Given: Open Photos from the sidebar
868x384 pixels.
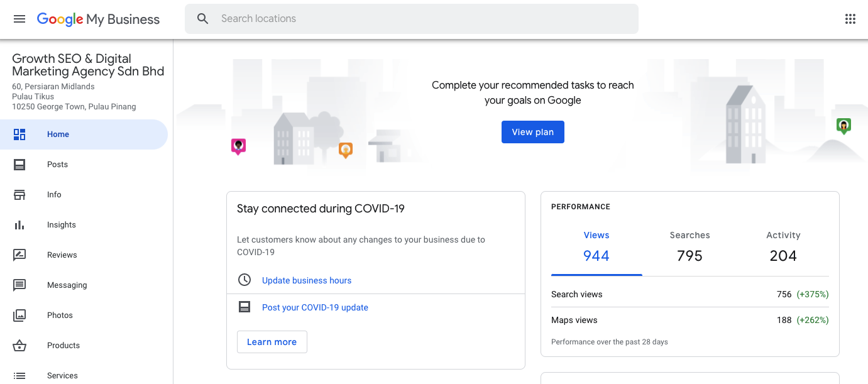Looking at the screenshot, I should click(x=84, y=315).
